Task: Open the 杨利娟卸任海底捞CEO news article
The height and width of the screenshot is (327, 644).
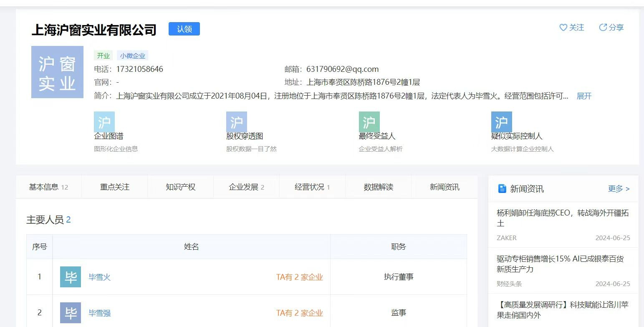Action: click(562, 218)
